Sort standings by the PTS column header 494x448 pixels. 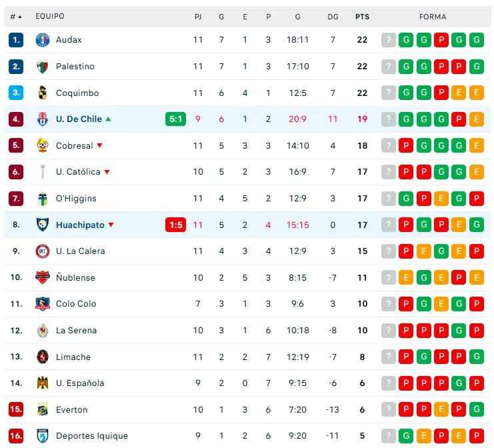tap(362, 17)
